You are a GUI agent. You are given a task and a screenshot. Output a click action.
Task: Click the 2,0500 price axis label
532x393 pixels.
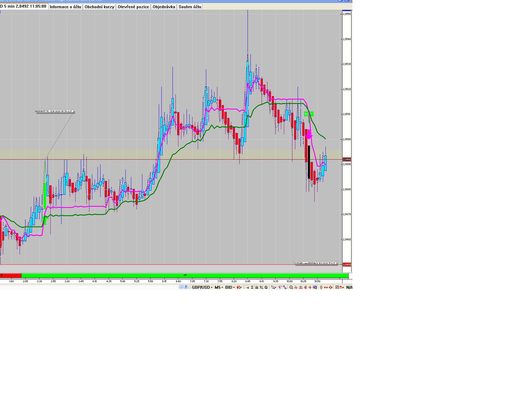[347, 139]
